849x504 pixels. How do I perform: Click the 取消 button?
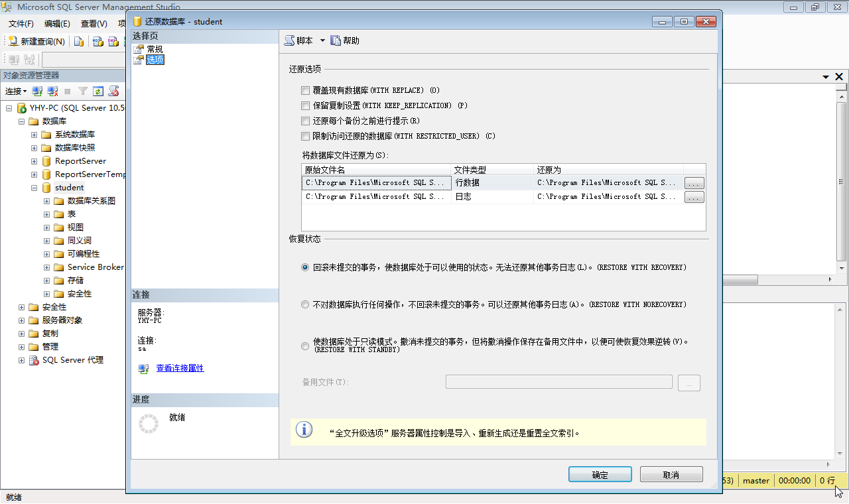671,475
